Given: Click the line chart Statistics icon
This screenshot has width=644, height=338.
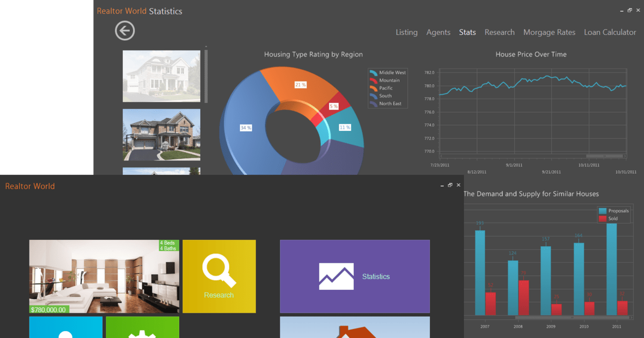Looking at the screenshot, I should tap(336, 276).
